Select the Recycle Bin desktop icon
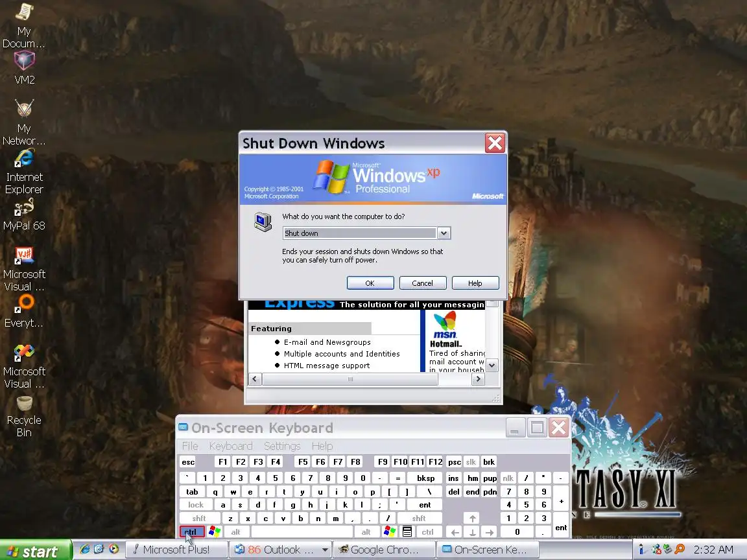747x560 pixels. click(24, 417)
